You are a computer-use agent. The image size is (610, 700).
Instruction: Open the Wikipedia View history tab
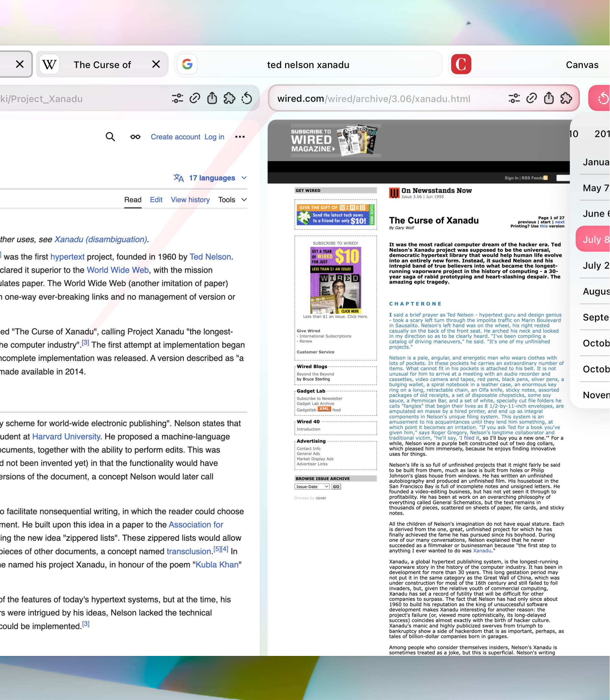(190, 200)
